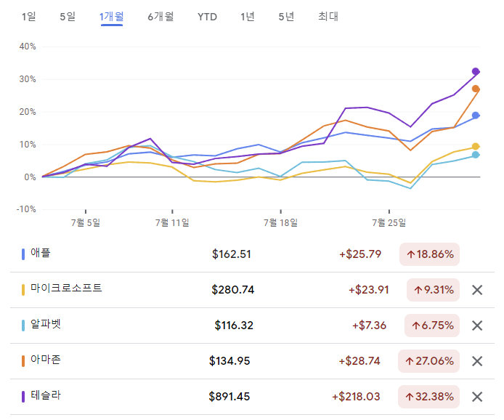This screenshot has width=504, height=420.
Task: Click the 마이크로소프트 price $280.74
Action: [x=232, y=290]
